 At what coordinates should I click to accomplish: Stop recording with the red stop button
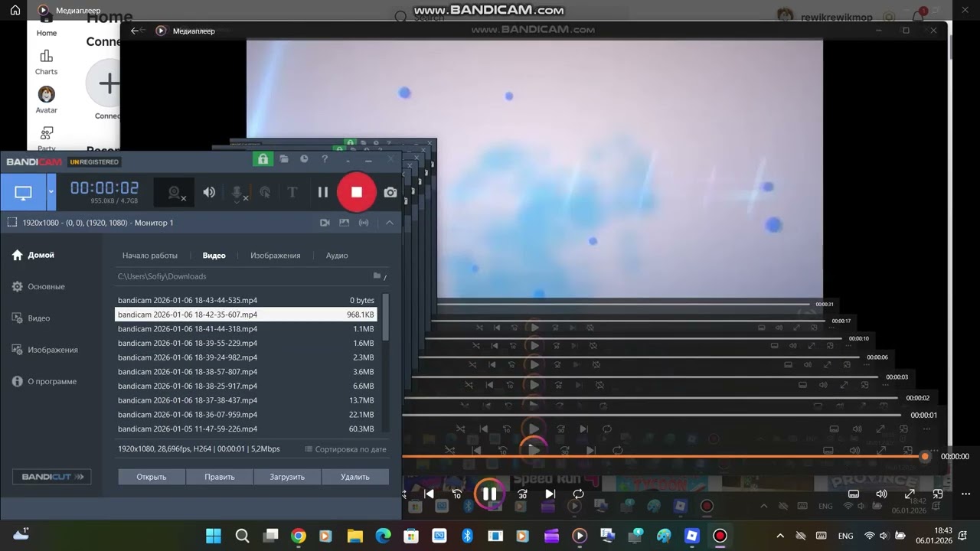coord(356,192)
